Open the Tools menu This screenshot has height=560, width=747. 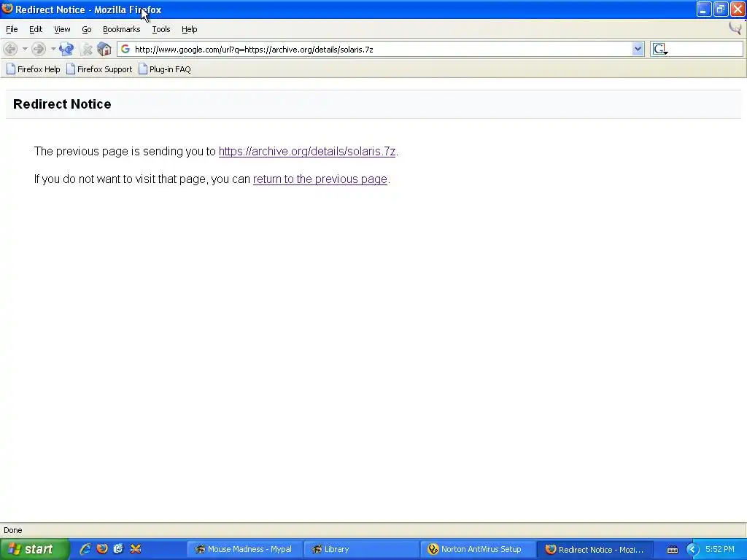(x=161, y=29)
